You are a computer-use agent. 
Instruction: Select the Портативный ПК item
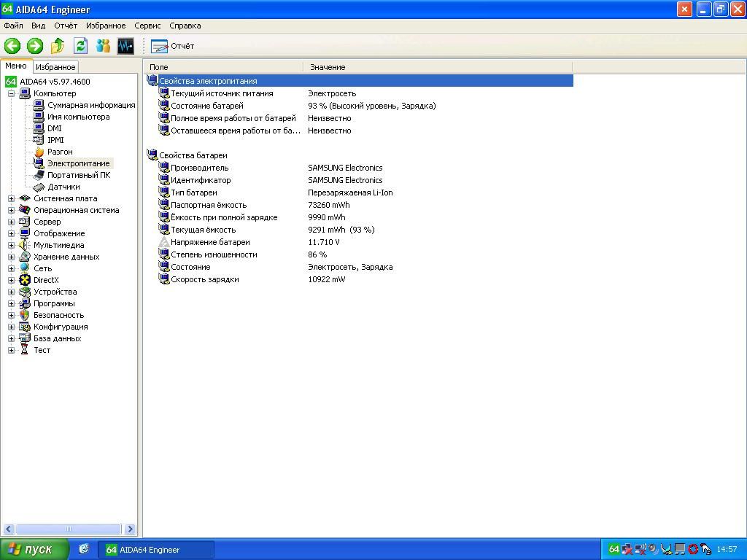tap(79, 175)
